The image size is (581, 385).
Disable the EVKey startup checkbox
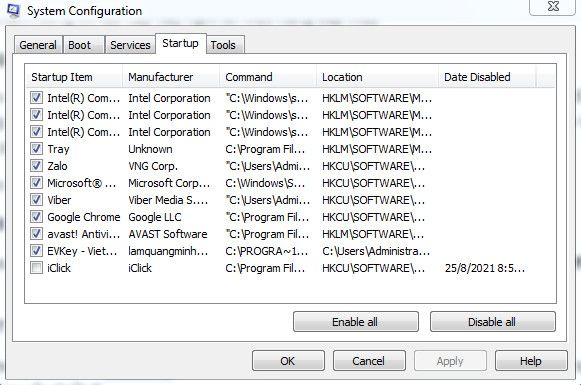(x=36, y=251)
